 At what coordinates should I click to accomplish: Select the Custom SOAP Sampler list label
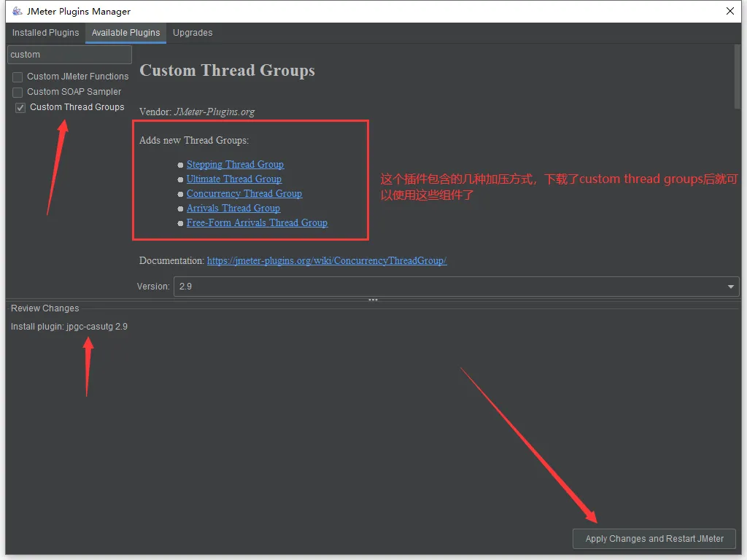coord(74,91)
